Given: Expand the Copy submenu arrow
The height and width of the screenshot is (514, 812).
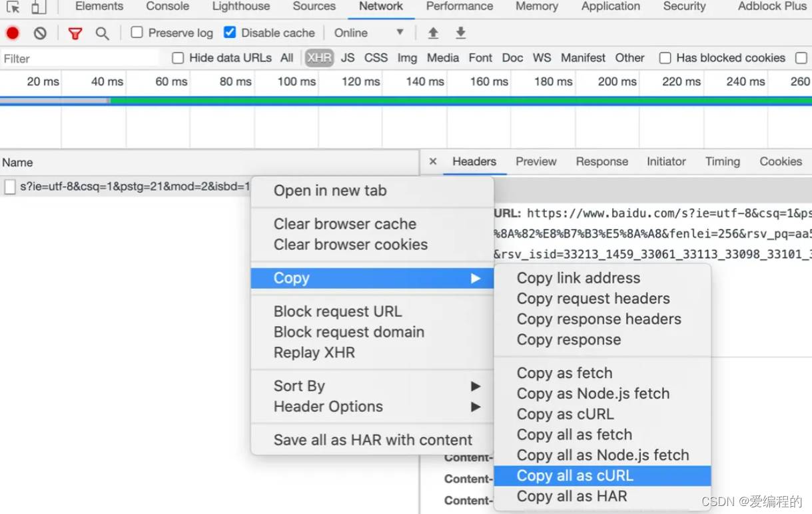Looking at the screenshot, I should 476,278.
